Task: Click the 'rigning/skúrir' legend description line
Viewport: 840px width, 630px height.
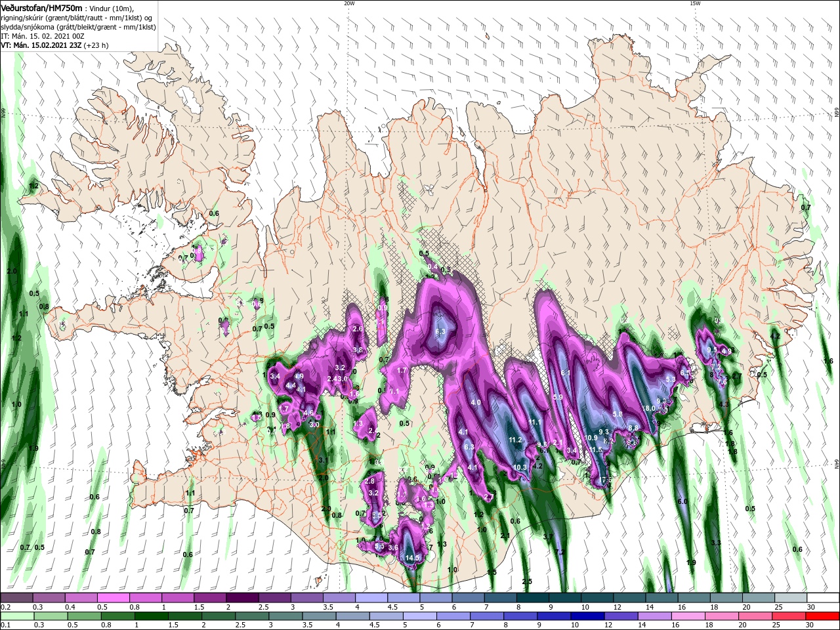Action: [x=77, y=18]
